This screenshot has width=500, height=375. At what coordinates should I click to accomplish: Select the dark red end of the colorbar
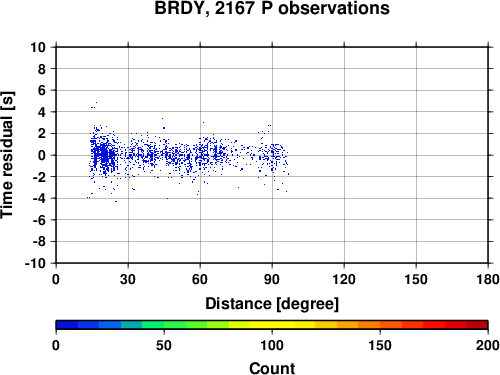[477, 325]
